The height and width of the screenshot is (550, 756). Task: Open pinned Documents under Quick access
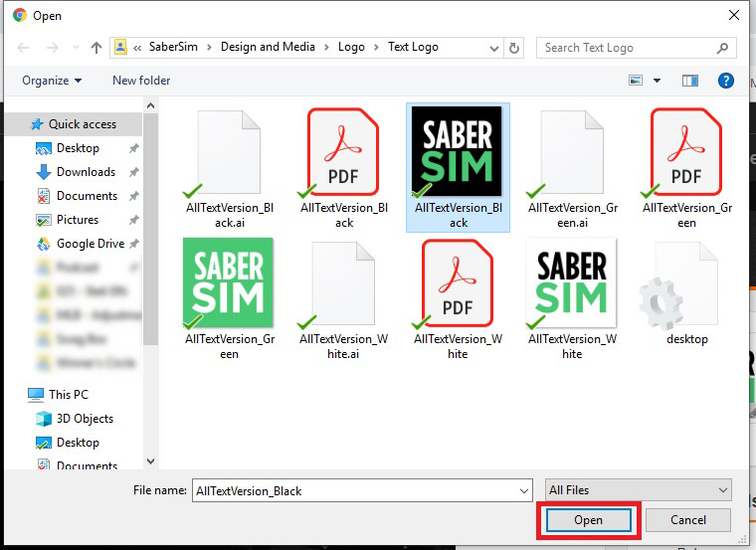[x=87, y=196]
